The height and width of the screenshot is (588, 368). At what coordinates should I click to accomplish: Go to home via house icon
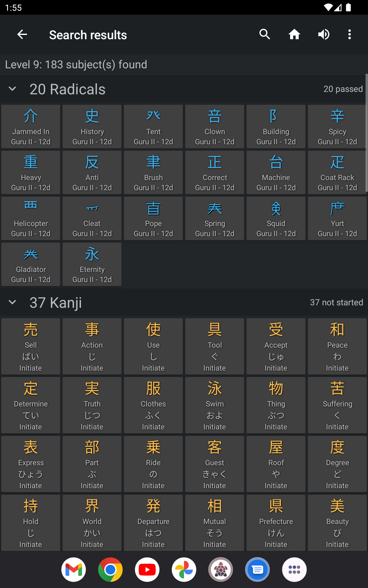pos(294,35)
